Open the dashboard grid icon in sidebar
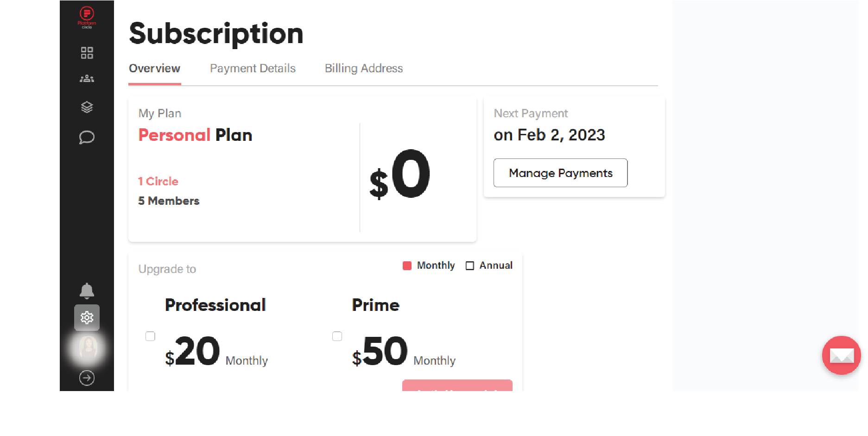Image resolution: width=868 pixels, height=436 pixels. (87, 53)
